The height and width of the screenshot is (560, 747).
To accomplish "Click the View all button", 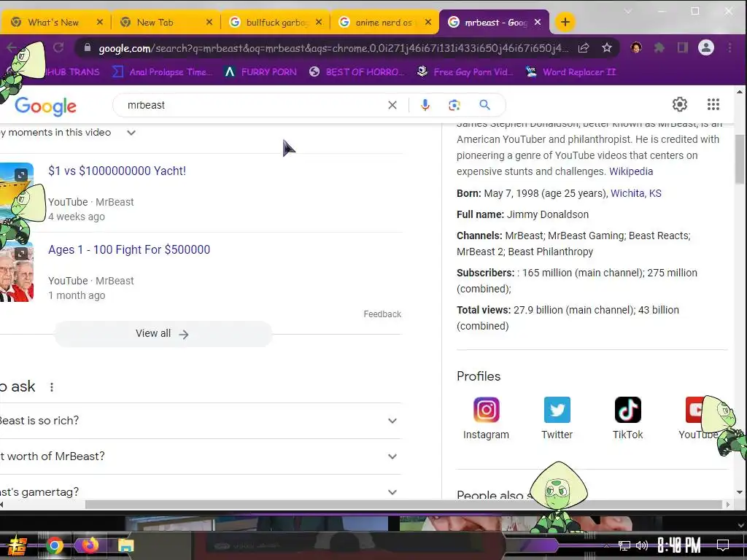I will (x=163, y=334).
